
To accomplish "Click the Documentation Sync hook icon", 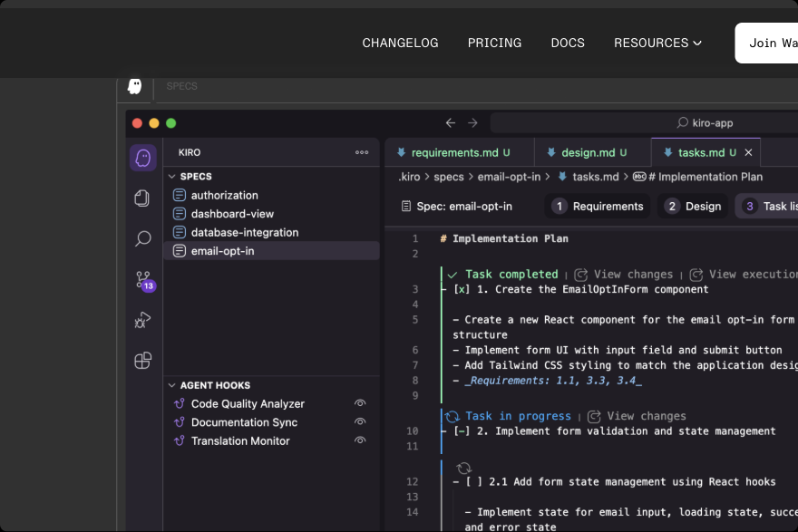I will [180, 422].
